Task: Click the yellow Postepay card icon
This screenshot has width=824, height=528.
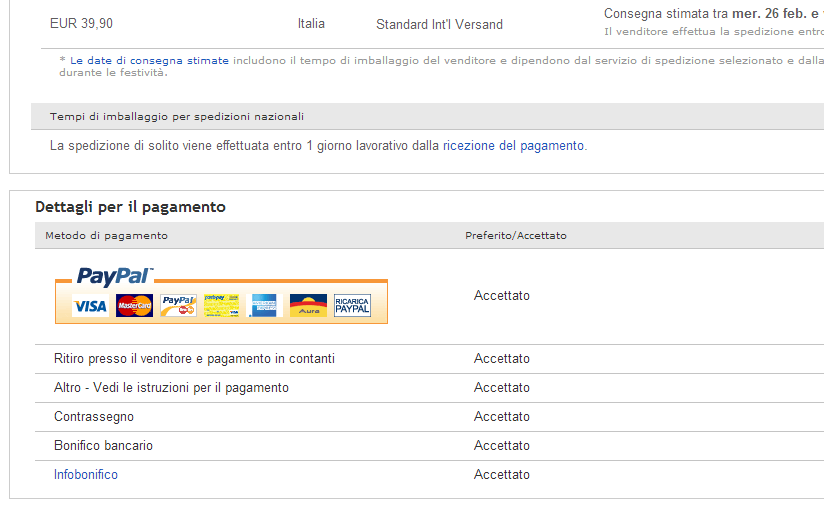Action: click(x=221, y=306)
